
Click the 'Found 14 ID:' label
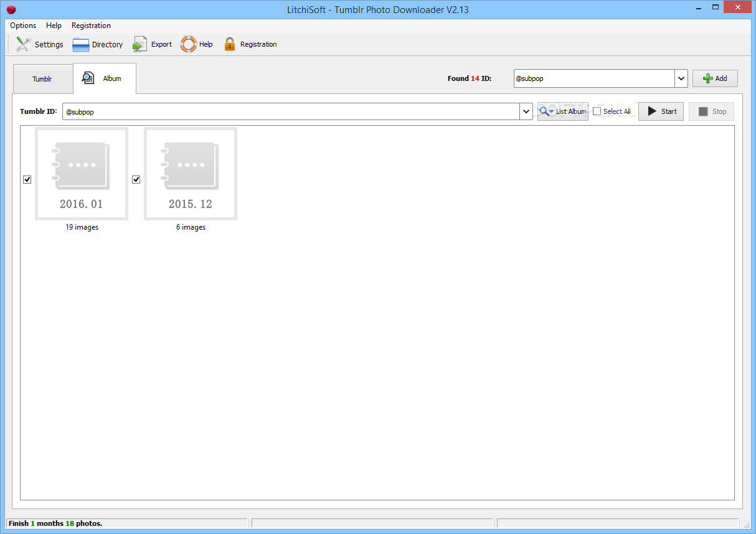click(x=470, y=78)
